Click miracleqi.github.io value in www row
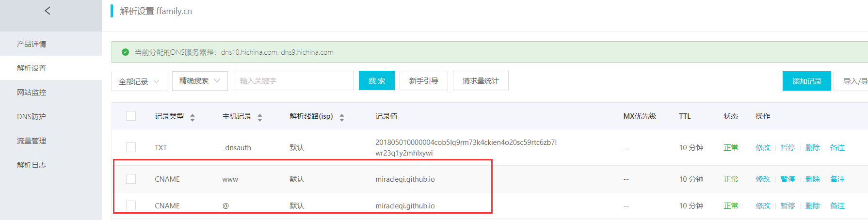 click(405, 179)
